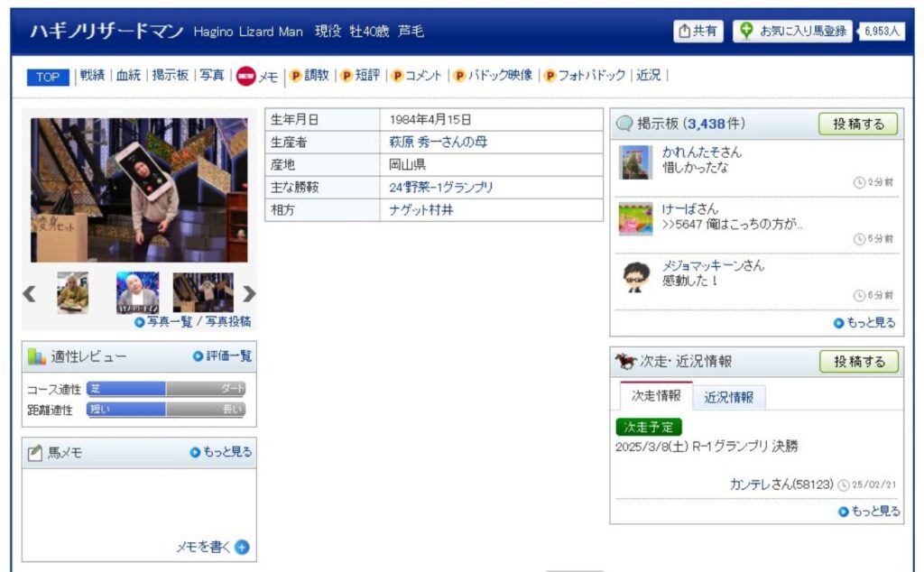Switch to the 近況情報 tab
The width and height of the screenshot is (924, 572).
728,397
